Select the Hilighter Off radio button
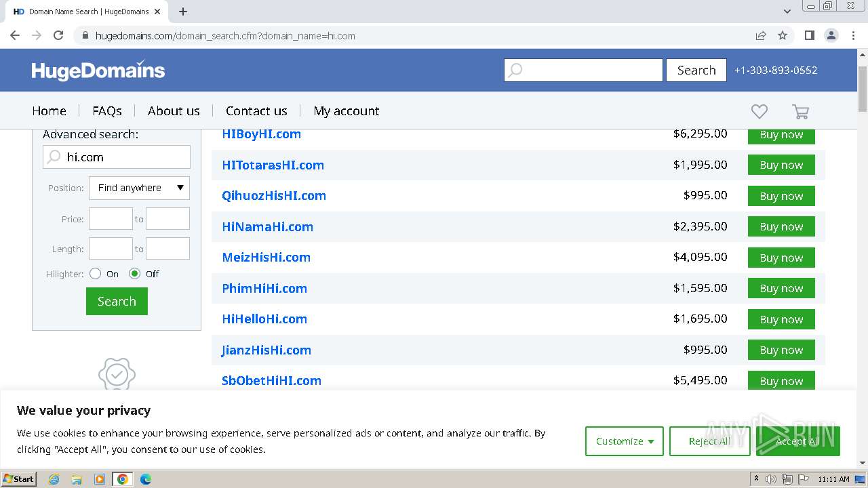Image resolution: width=868 pixels, height=488 pixels. point(134,274)
